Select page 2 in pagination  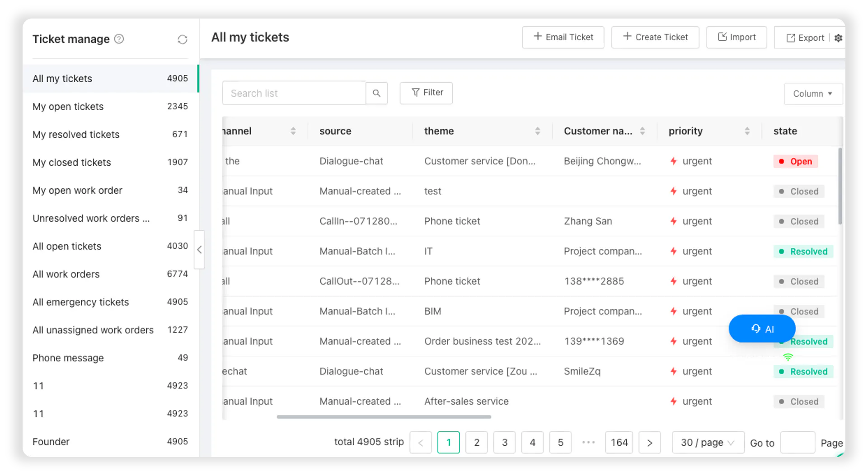pos(477,443)
